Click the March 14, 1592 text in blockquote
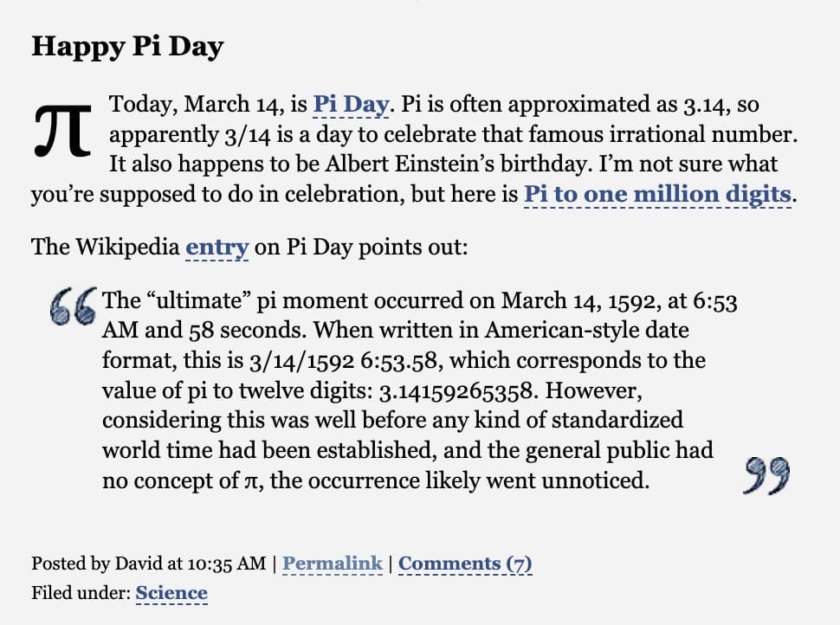 (578, 301)
